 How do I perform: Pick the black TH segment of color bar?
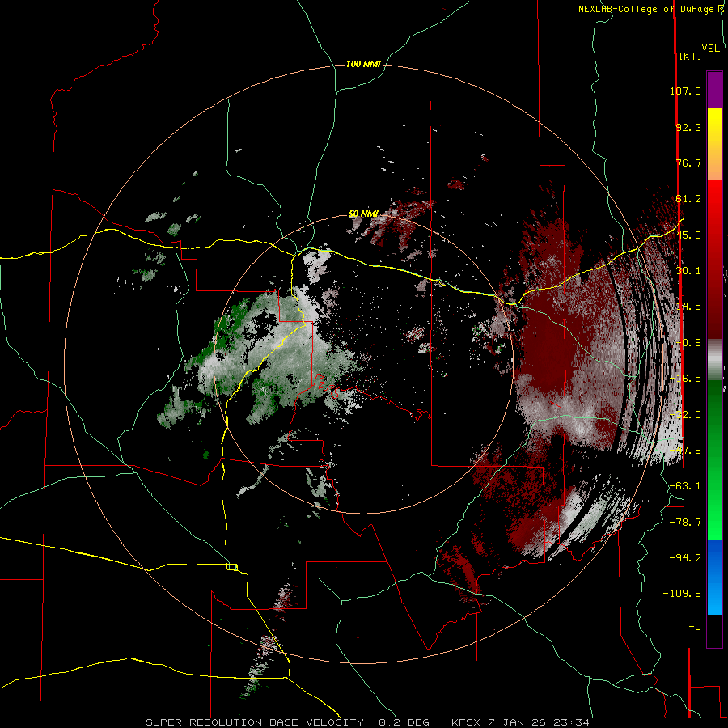point(714,630)
